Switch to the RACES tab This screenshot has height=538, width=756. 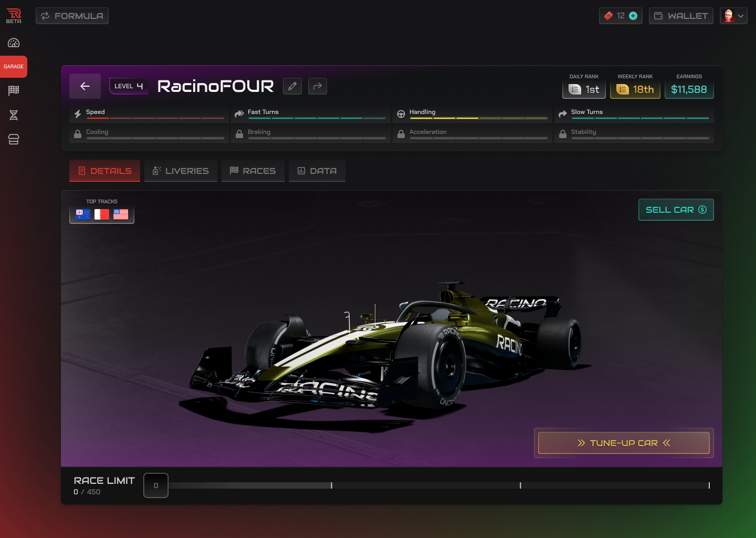tap(253, 171)
